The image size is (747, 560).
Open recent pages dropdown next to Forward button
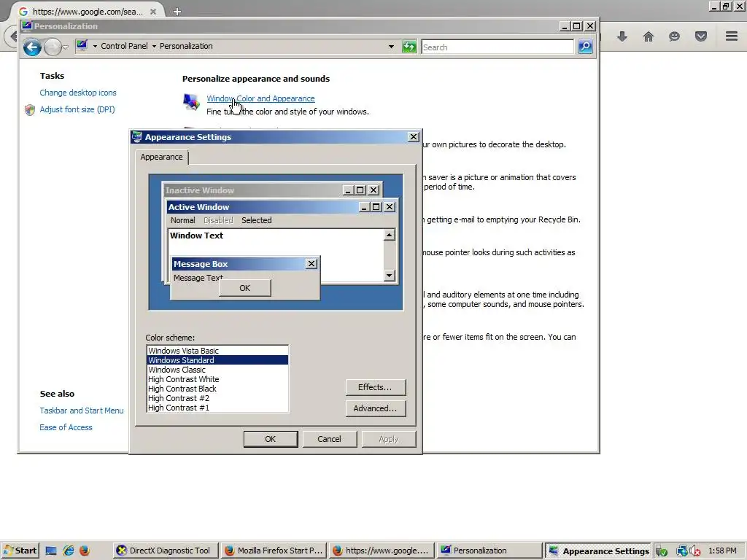coord(66,47)
